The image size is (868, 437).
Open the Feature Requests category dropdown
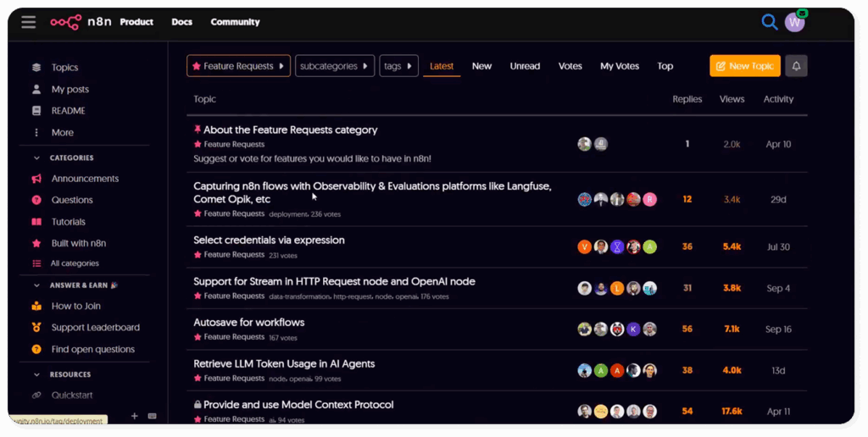(238, 66)
